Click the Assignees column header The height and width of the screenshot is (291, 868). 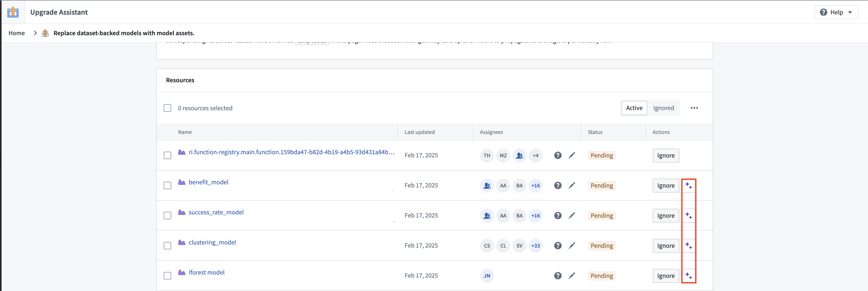(491, 132)
